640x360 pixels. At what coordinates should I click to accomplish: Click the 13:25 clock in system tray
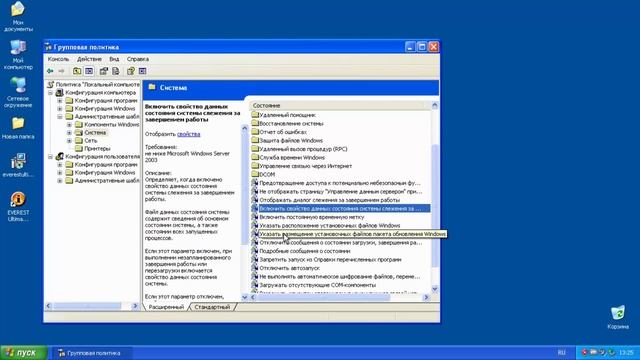click(626, 352)
